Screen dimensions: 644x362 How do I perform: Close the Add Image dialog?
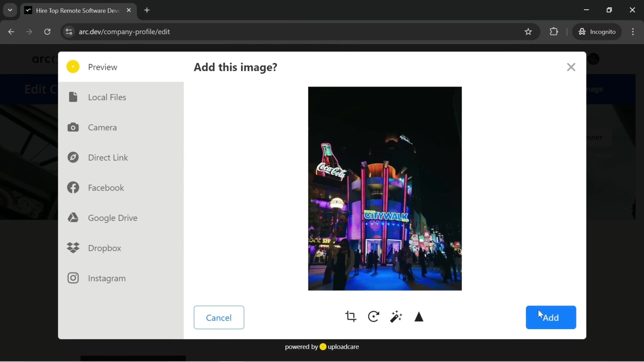pos(571,67)
